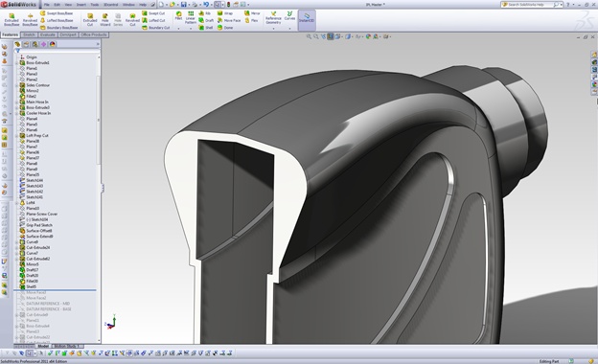This screenshot has height=364, width=598.
Task: Select the Mirror tool
Action: tap(252, 13)
